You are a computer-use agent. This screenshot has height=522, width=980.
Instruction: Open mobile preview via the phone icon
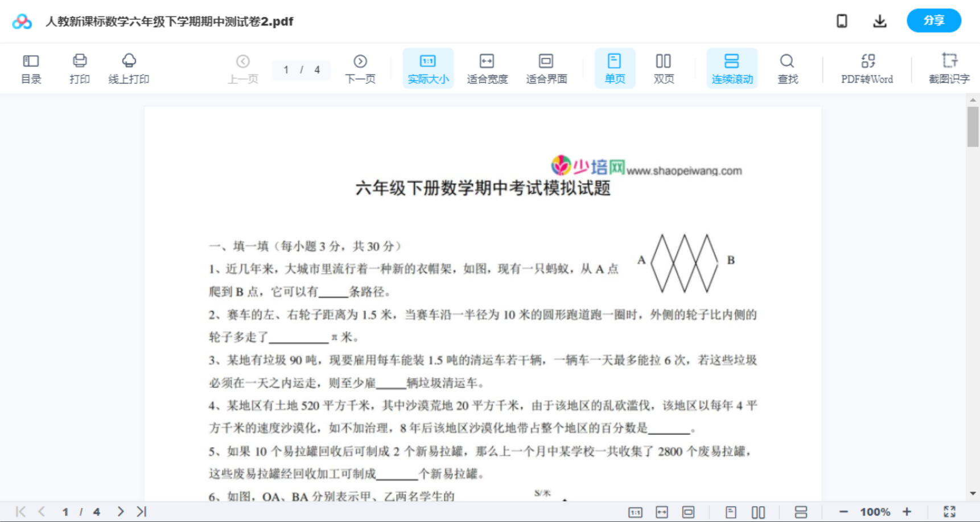click(x=841, y=20)
